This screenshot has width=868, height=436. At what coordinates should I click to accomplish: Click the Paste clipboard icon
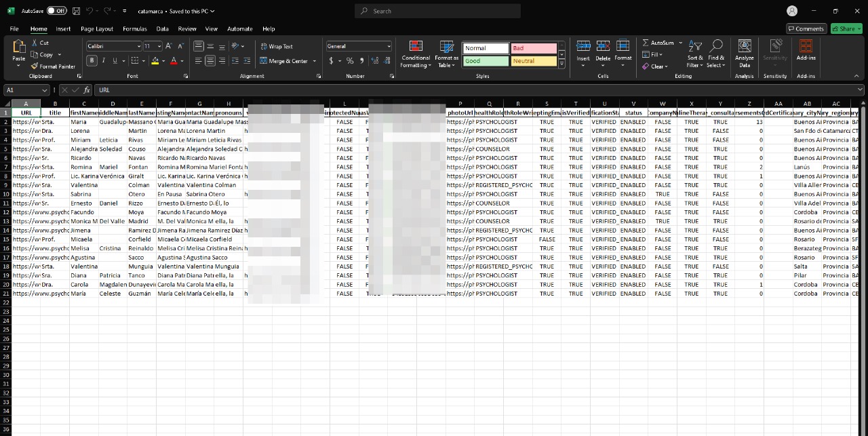pos(18,46)
